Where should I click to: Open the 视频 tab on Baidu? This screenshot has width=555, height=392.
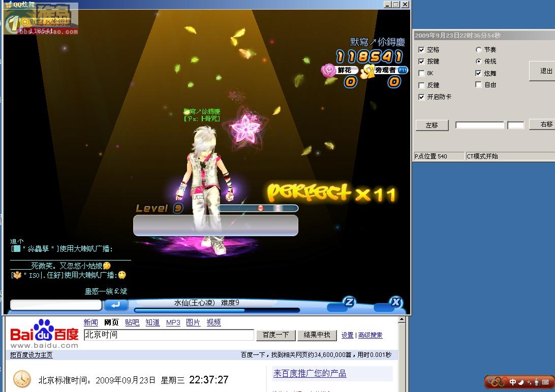coord(214,322)
